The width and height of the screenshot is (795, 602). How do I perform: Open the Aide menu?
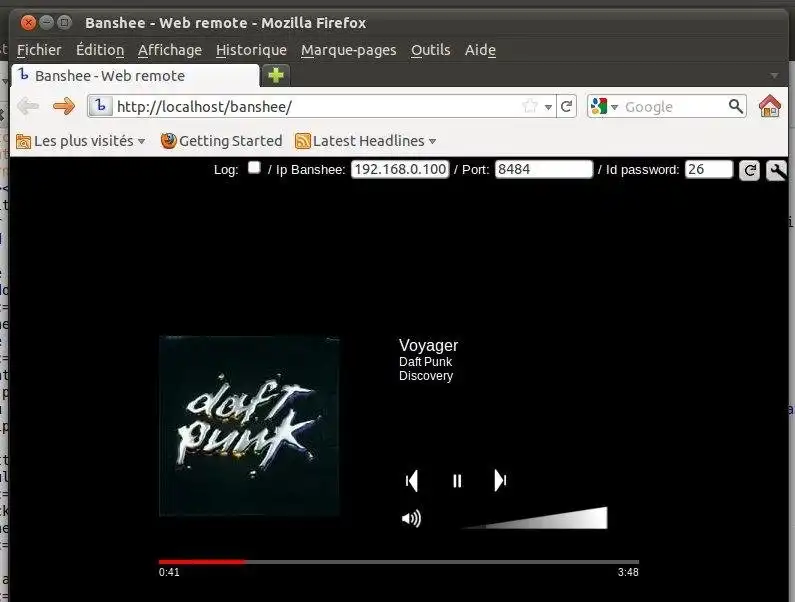[480, 50]
